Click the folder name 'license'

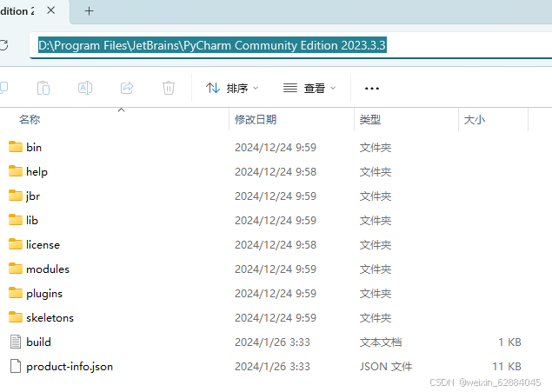click(x=43, y=245)
